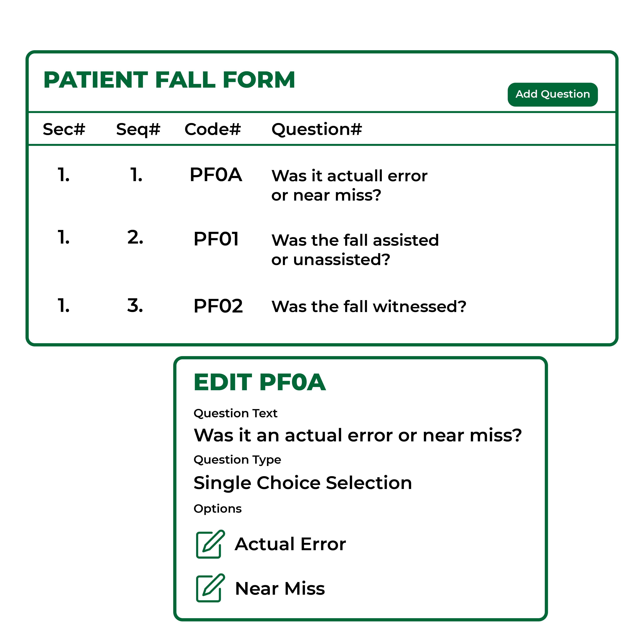Viewport: 644px width, 644px height.
Task: Click the edit icon beside Near Miss
Action: (x=210, y=588)
